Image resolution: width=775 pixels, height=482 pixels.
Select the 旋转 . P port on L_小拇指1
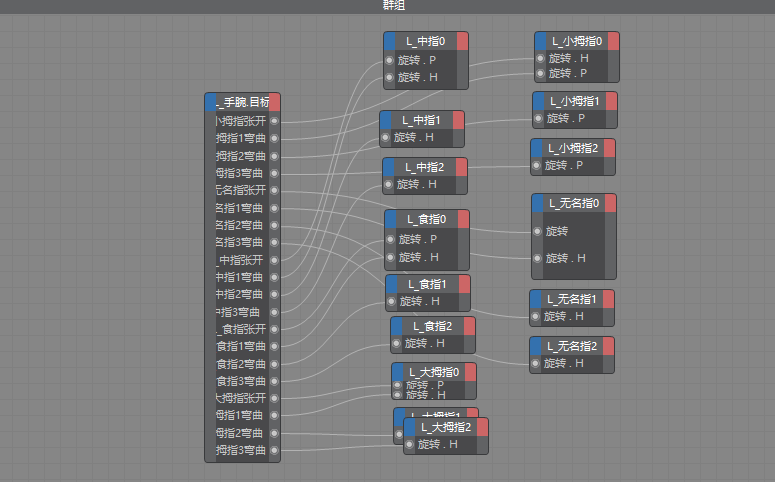538,118
